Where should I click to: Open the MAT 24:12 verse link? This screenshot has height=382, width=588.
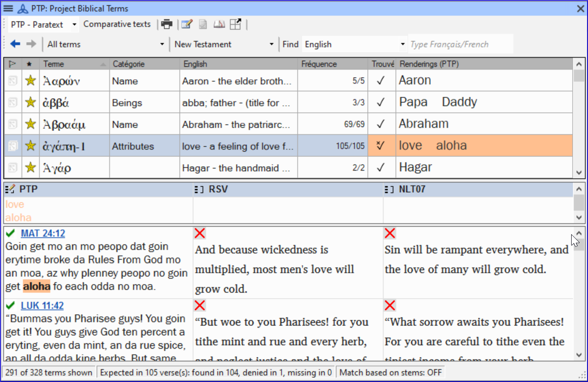tap(43, 233)
